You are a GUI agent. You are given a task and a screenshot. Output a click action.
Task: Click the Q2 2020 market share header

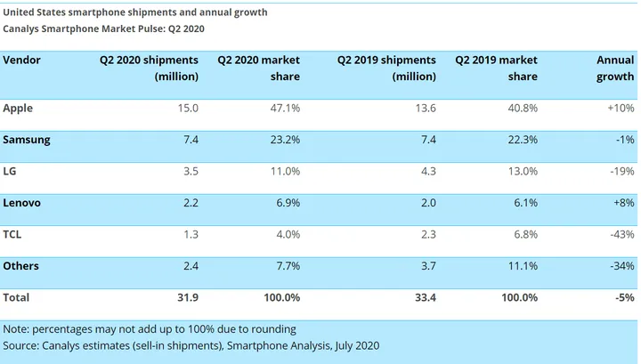[259, 69]
